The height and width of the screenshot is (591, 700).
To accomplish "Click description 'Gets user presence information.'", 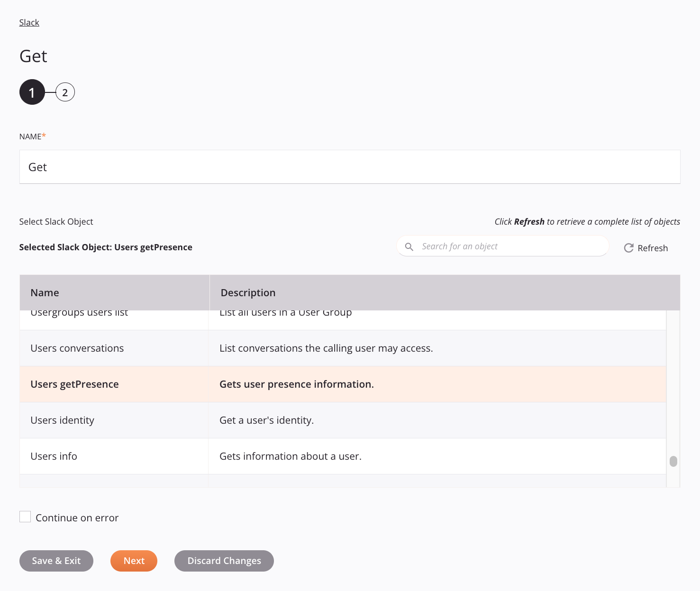I will pos(297,384).
